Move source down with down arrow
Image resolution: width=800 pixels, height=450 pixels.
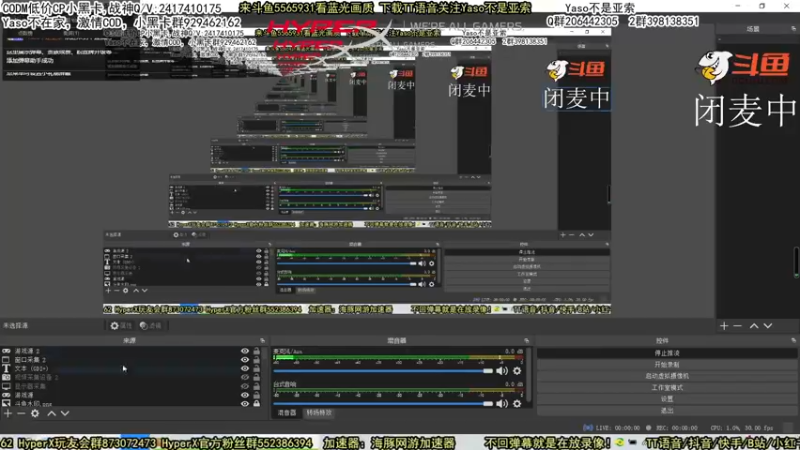point(65,413)
